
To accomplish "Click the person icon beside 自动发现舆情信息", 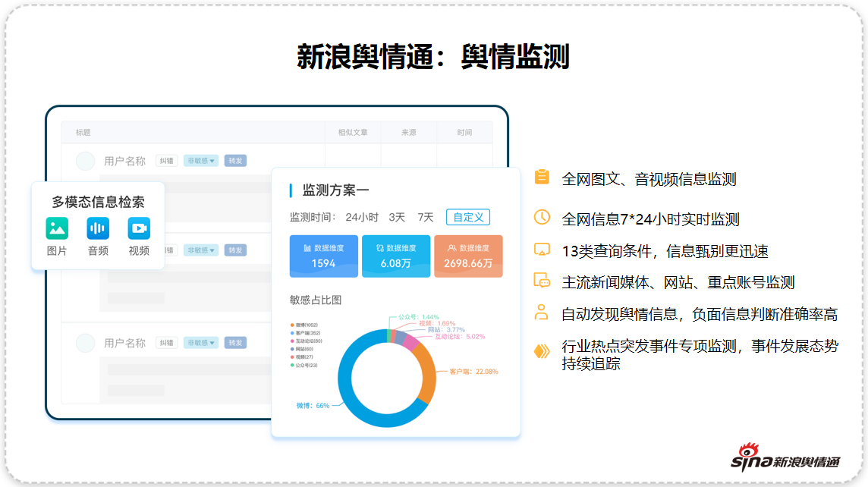I will 542,313.
